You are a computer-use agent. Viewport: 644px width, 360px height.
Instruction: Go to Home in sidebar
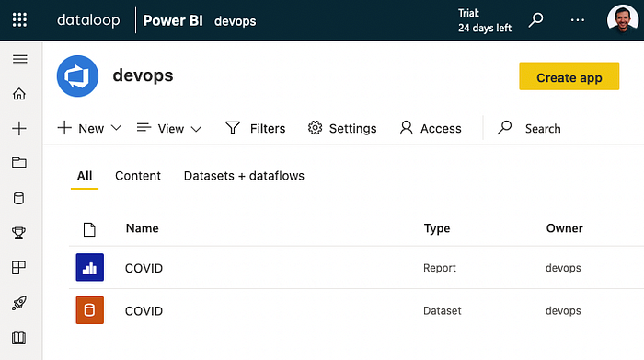[19, 94]
